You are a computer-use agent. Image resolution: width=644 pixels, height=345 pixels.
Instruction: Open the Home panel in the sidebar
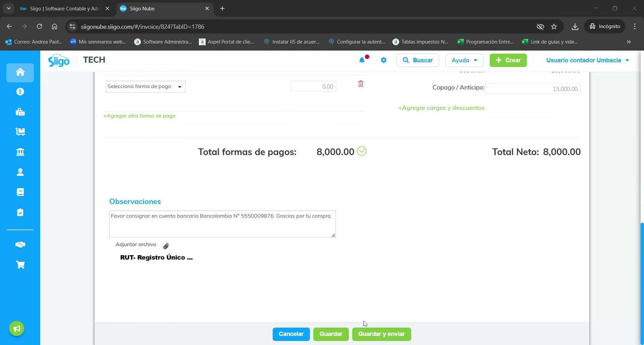[x=20, y=72]
